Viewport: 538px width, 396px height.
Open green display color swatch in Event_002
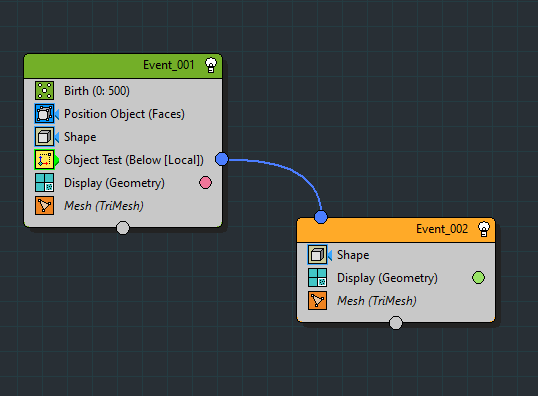(x=478, y=278)
